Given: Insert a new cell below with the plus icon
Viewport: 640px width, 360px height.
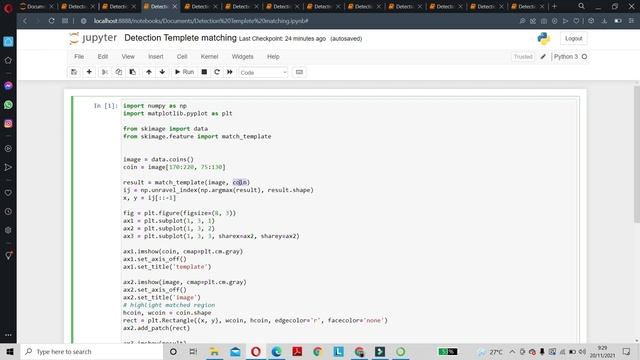Looking at the screenshot, I should 89,72.
